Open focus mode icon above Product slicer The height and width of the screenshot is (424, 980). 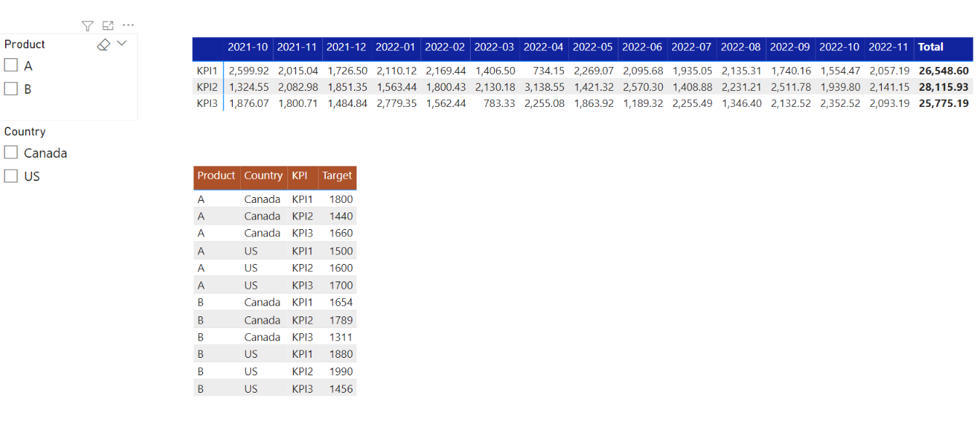pyautogui.click(x=108, y=25)
